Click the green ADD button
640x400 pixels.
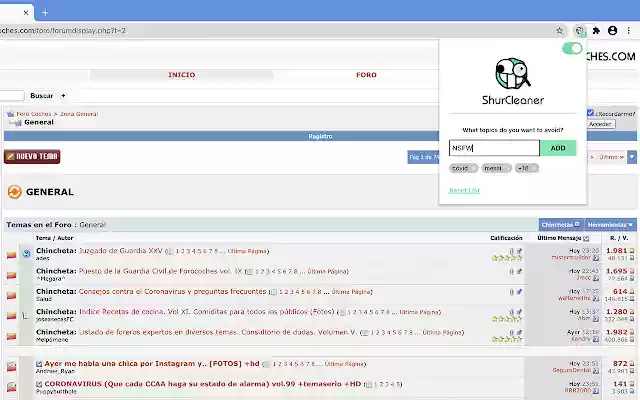tap(558, 148)
